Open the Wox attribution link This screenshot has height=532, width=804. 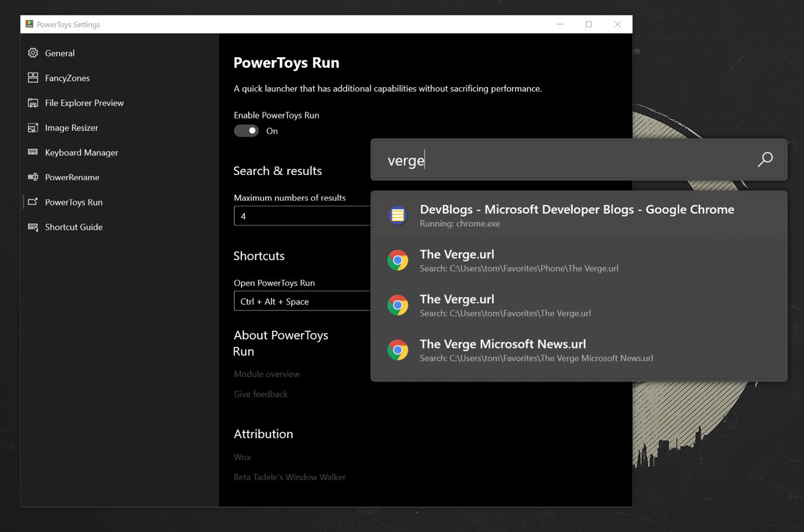pyautogui.click(x=242, y=457)
